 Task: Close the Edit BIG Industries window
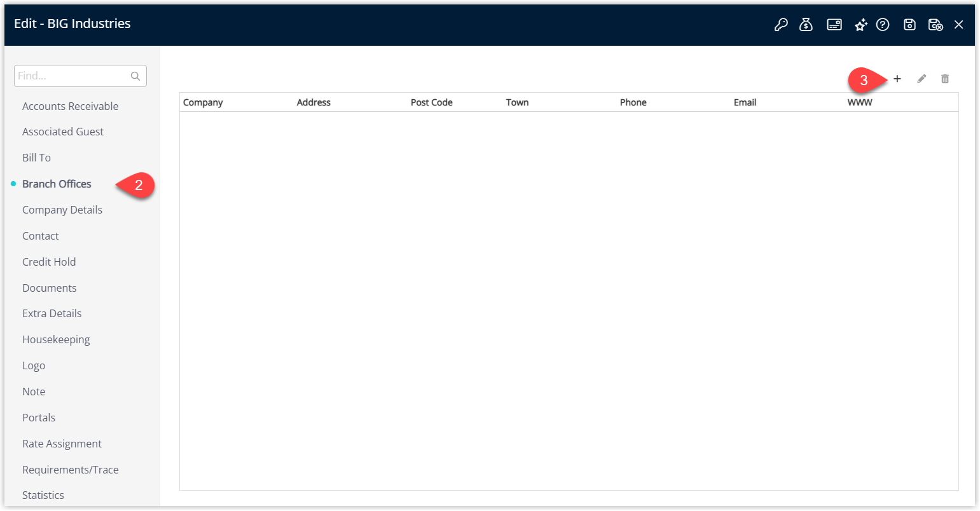tap(959, 25)
